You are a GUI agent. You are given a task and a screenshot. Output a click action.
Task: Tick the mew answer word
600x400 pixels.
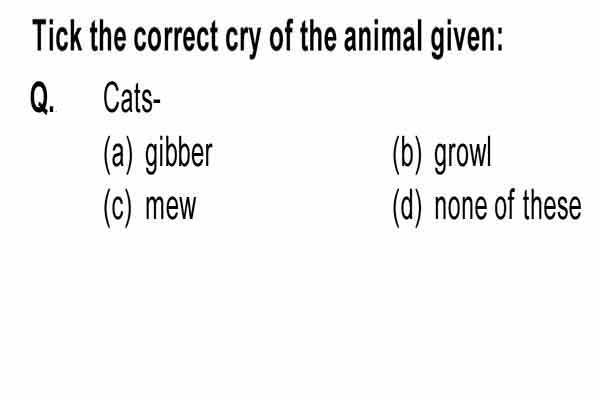coord(171,207)
